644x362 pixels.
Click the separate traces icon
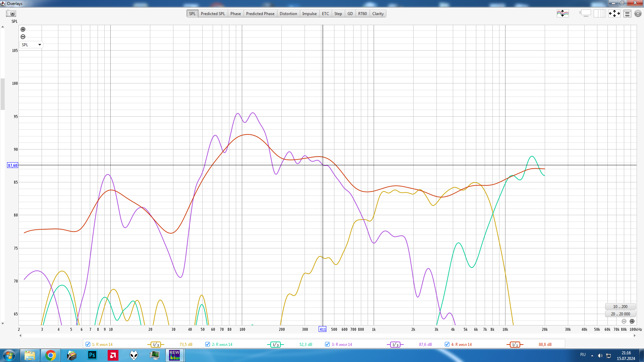[x=562, y=14]
